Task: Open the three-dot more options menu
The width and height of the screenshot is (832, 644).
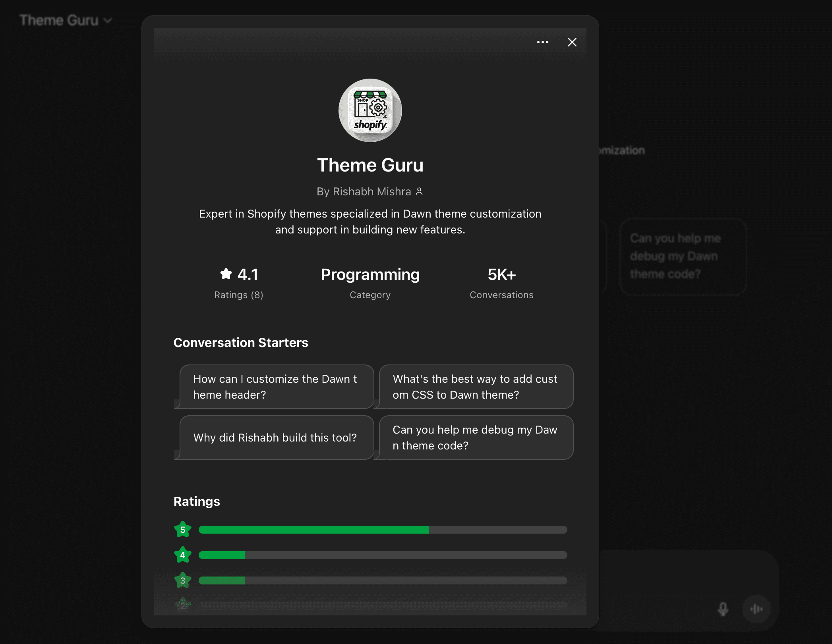Action: (542, 42)
